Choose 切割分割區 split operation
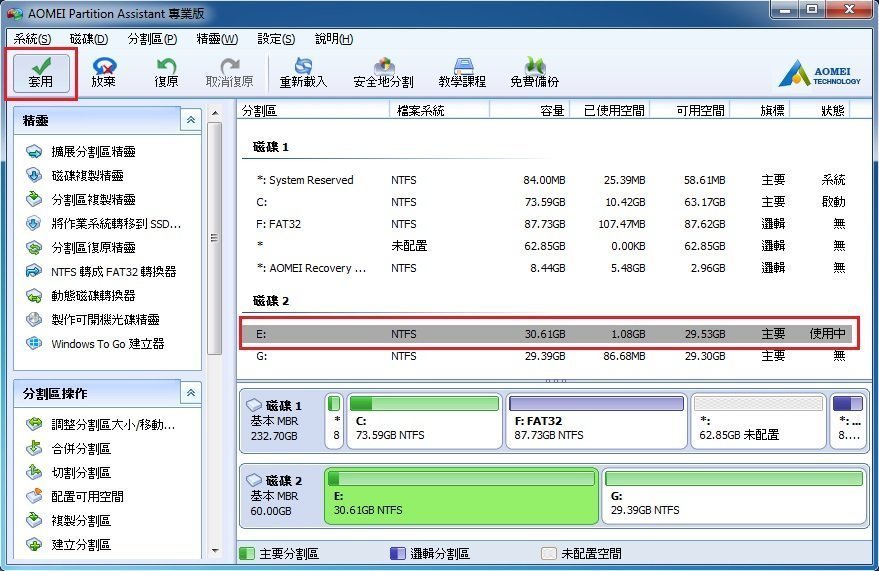Viewport: 879px width, 571px height. pos(68,472)
